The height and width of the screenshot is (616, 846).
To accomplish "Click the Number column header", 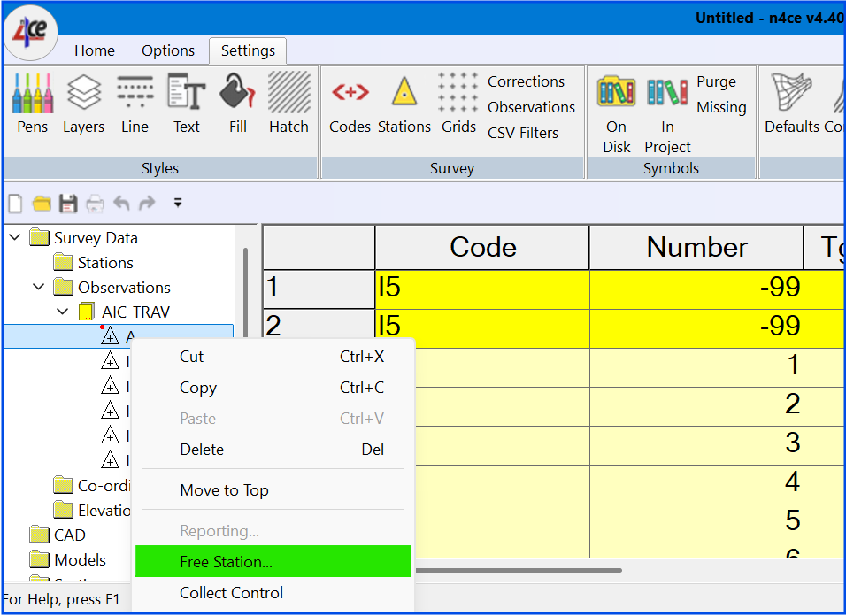I will point(696,248).
